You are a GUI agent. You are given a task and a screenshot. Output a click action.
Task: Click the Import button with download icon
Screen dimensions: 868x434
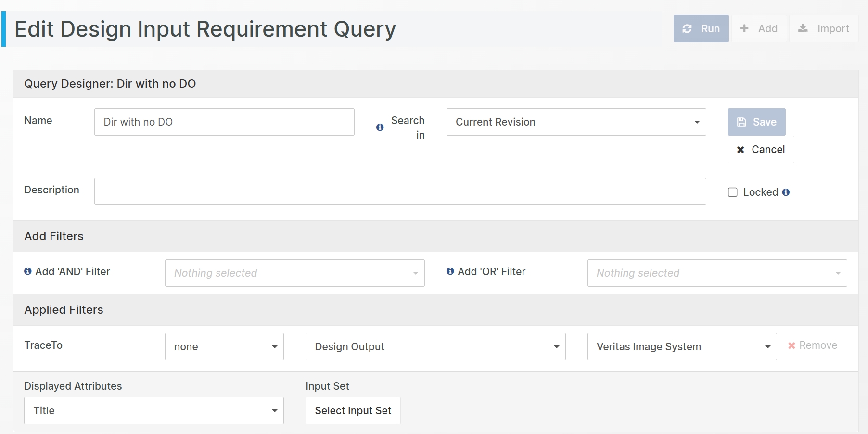pos(823,28)
